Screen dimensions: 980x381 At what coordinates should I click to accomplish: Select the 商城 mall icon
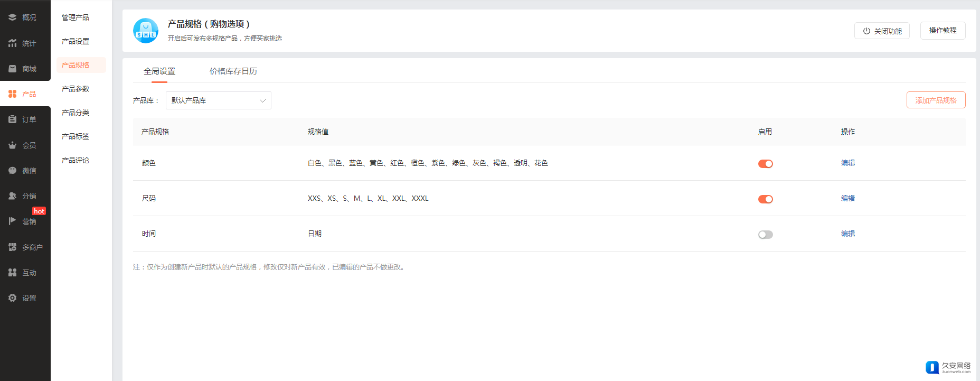(x=12, y=69)
